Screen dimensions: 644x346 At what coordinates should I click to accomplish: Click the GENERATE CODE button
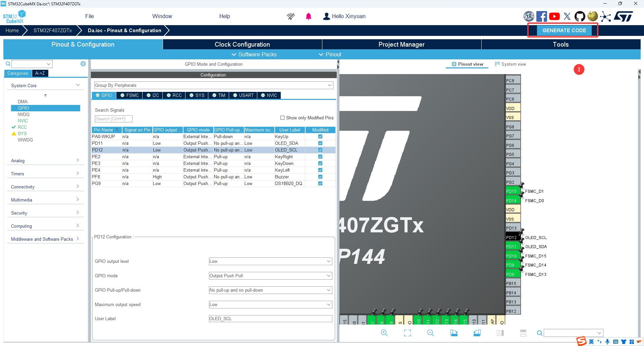(x=564, y=30)
